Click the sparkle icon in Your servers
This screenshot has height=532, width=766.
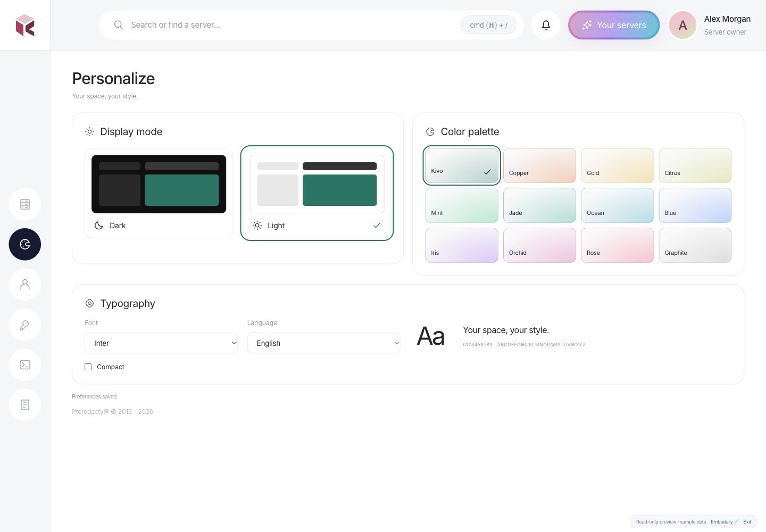(587, 25)
